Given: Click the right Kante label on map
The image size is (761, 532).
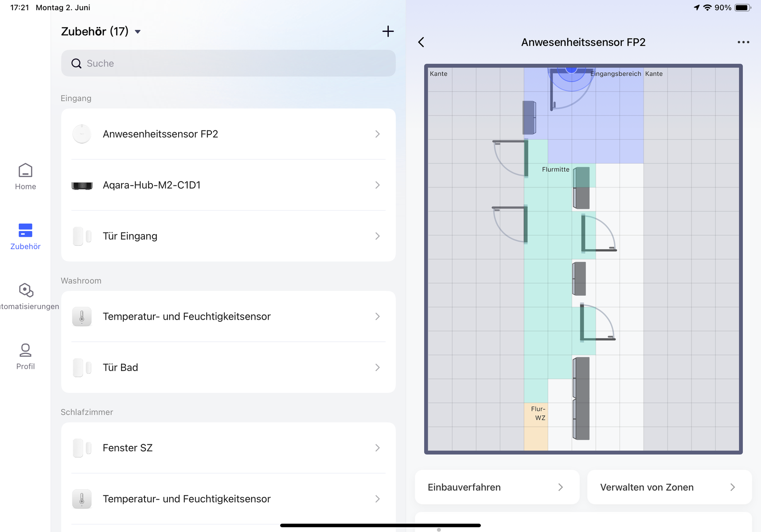Looking at the screenshot, I should (x=654, y=74).
